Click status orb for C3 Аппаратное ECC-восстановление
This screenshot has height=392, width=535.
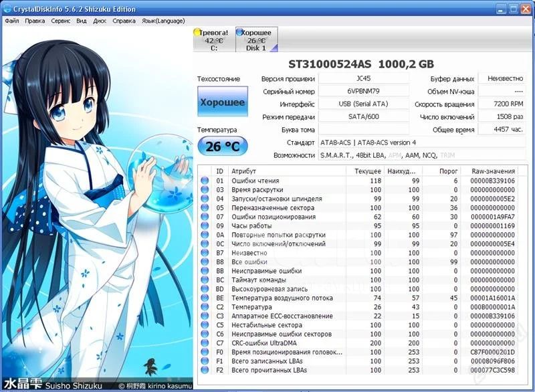point(205,316)
